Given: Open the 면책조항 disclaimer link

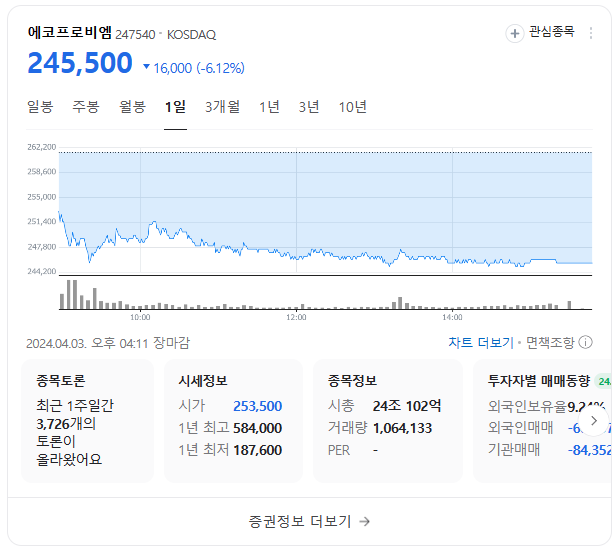Looking at the screenshot, I should point(550,343).
